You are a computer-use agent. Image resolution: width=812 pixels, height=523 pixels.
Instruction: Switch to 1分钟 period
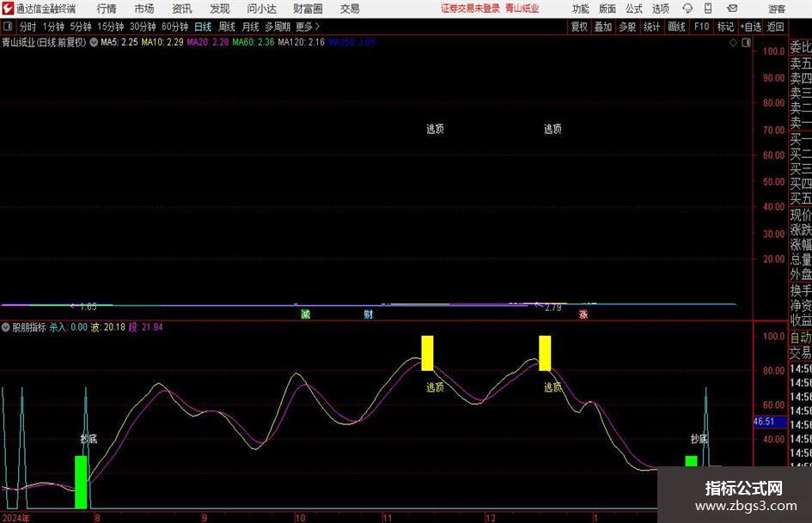(x=53, y=27)
